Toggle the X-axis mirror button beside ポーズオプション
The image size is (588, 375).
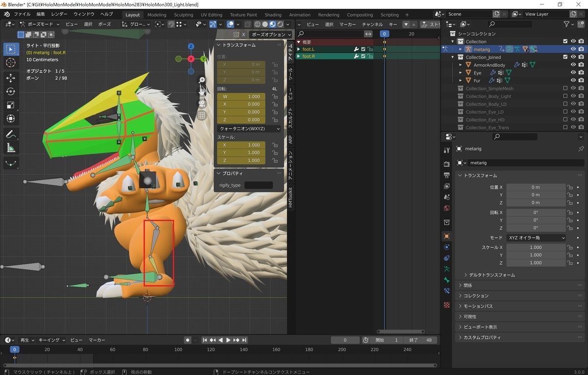click(x=243, y=35)
